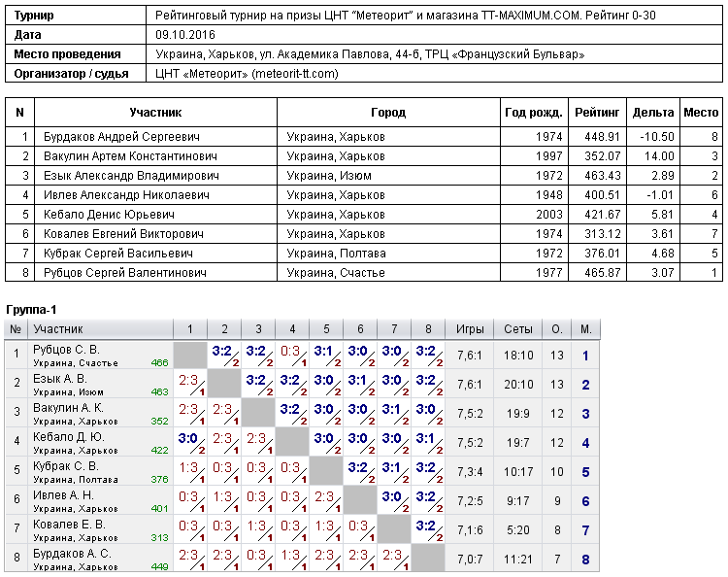Click the Город column header

pyautogui.click(x=388, y=113)
